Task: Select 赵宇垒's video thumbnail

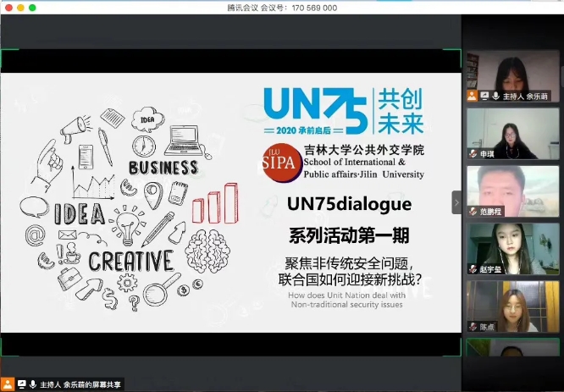Action: [x=512, y=248]
